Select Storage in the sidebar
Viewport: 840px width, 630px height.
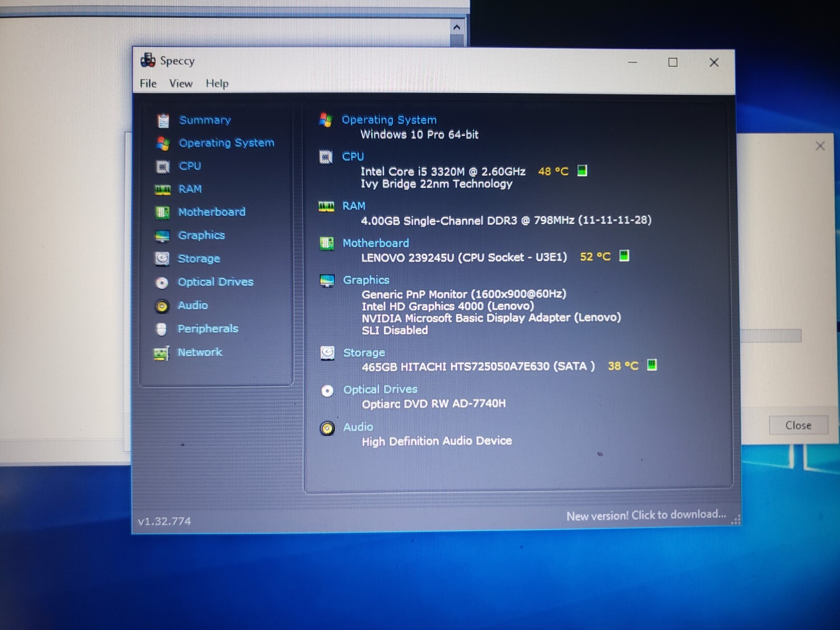pyautogui.click(x=199, y=259)
